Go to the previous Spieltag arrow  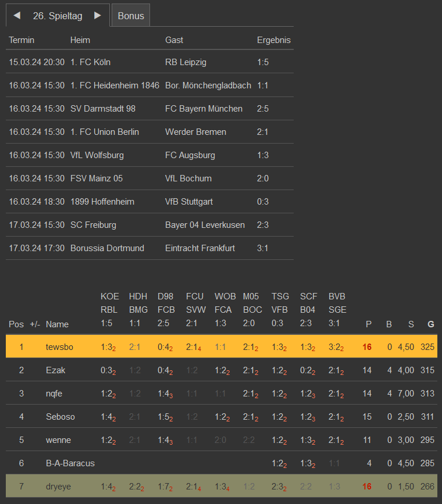(17, 16)
